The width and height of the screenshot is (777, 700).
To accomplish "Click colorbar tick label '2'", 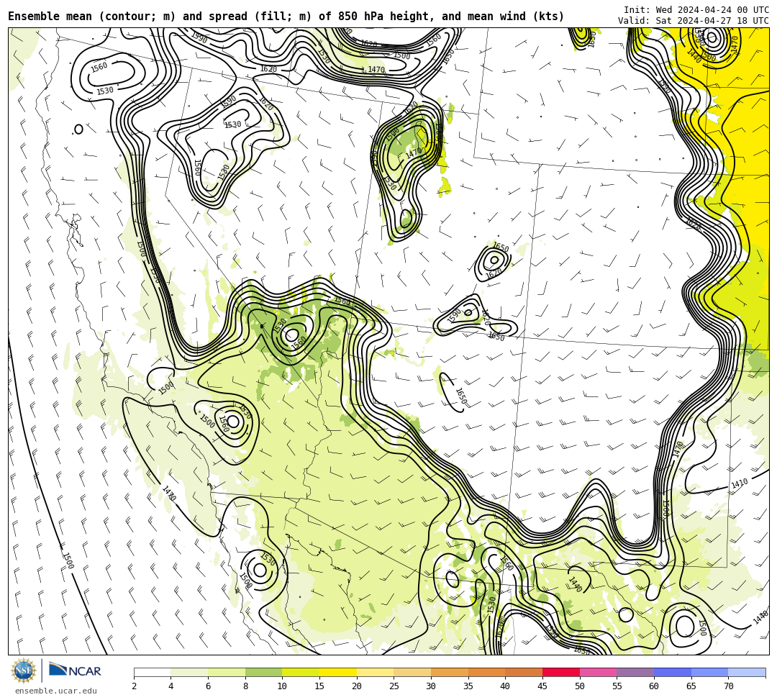I will coord(134,686).
